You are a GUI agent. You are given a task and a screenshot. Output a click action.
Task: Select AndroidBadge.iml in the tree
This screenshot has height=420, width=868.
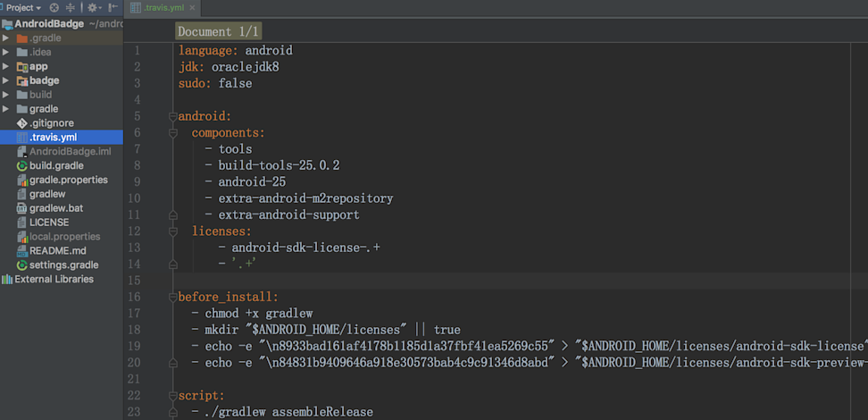tap(71, 151)
